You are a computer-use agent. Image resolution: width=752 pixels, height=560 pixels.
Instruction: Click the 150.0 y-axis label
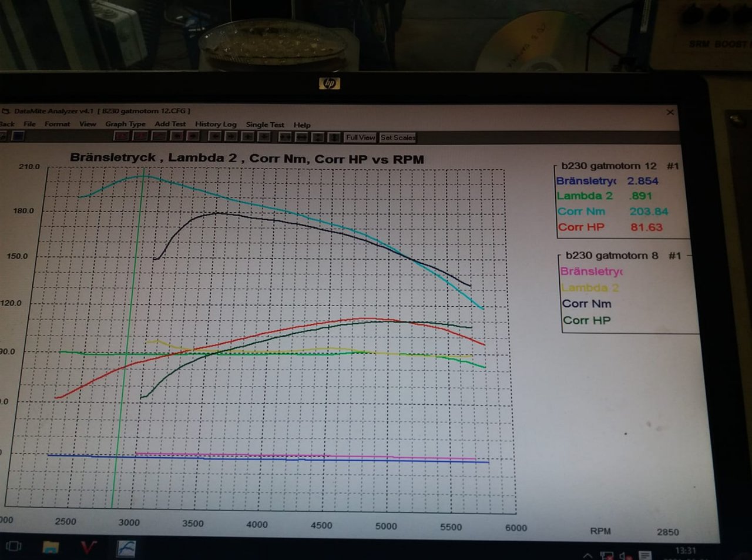pyautogui.click(x=17, y=256)
